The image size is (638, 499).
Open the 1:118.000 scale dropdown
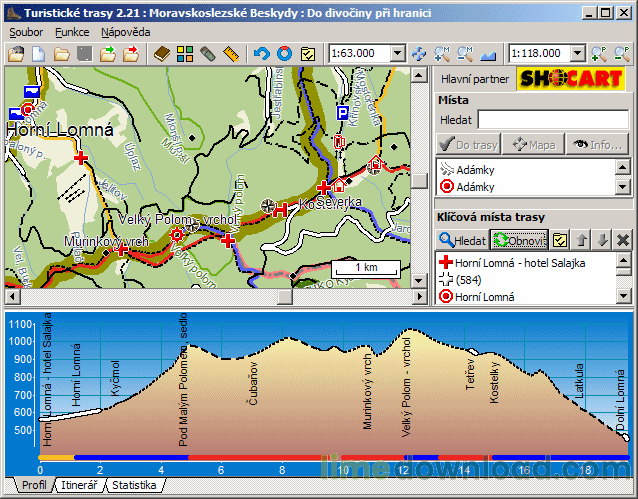576,53
